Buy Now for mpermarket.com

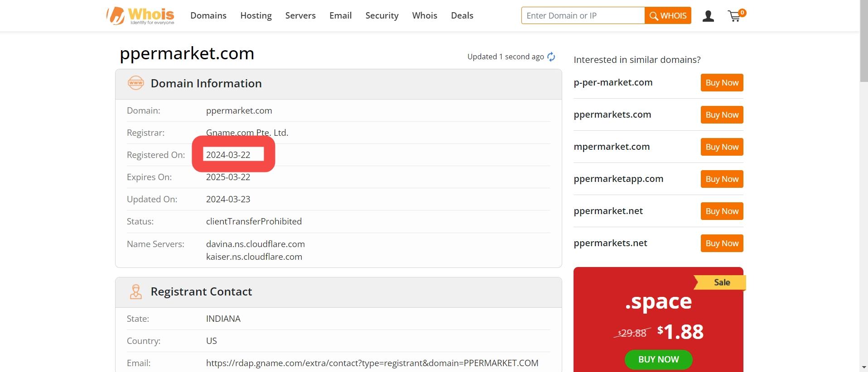pos(722,147)
